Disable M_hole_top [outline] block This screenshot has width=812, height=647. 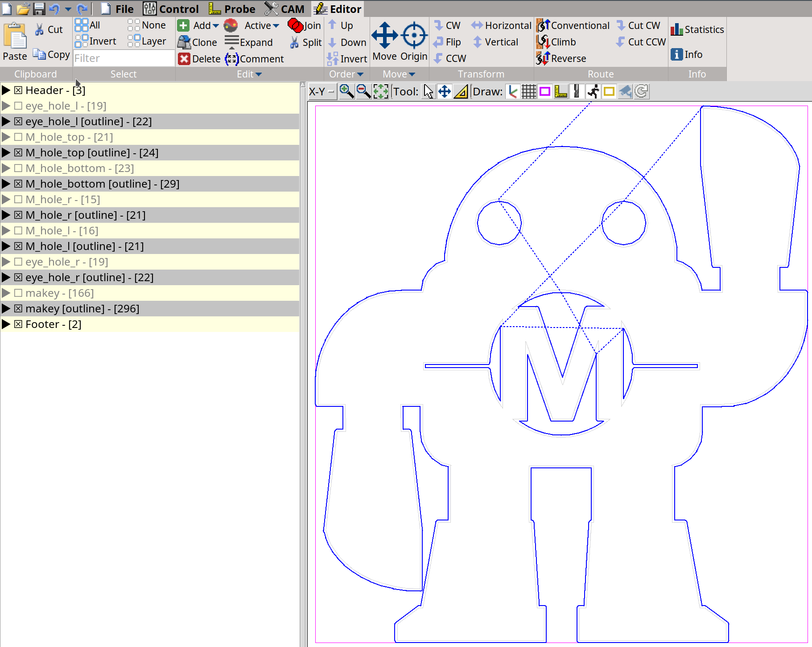[18, 152]
